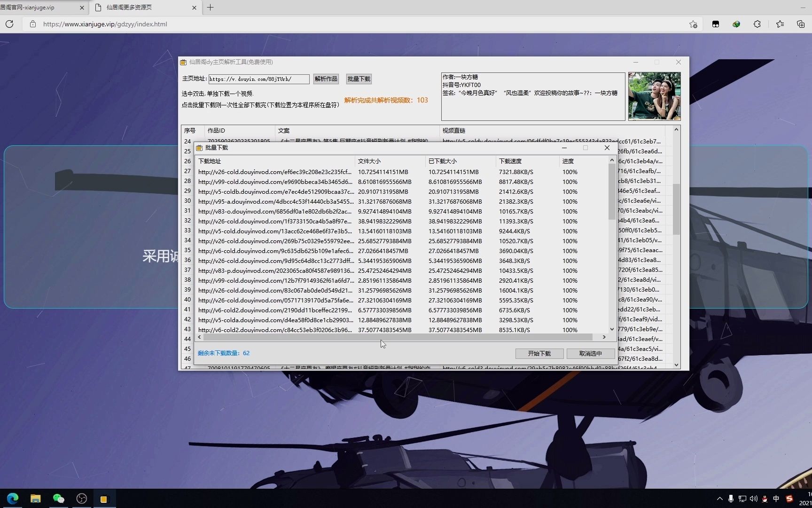Click the 解析完成共解析视频数: 103 text
812x508 pixels.
386,100
